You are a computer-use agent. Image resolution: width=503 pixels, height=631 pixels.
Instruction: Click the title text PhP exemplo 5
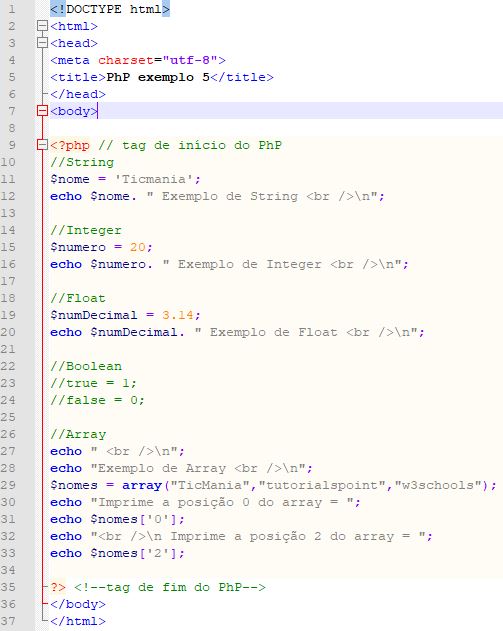(x=158, y=77)
